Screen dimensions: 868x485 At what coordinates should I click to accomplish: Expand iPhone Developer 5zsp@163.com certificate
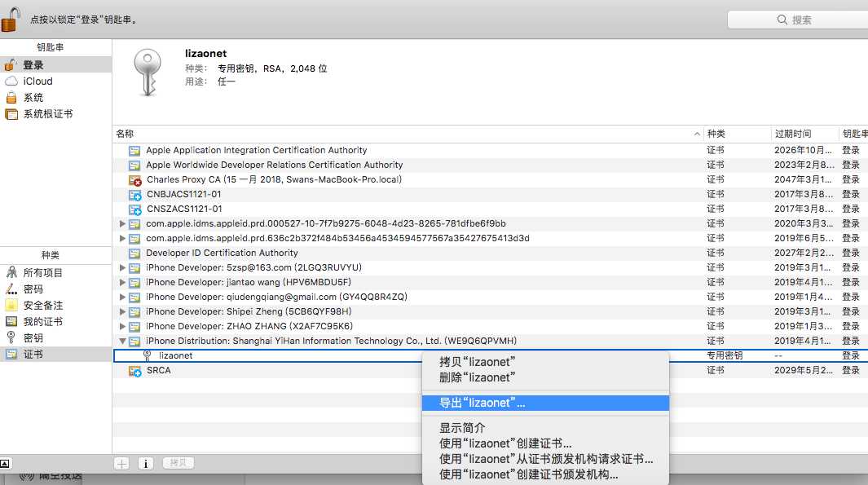(122, 267)
